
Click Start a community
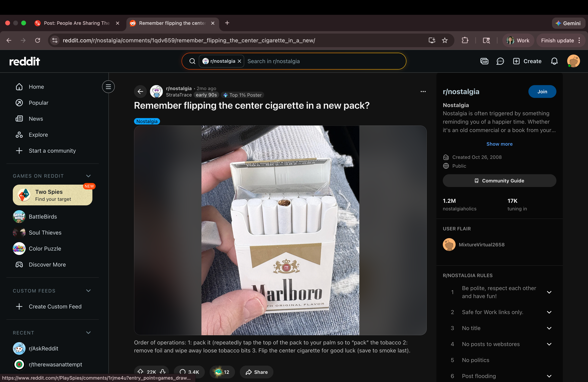coord(53,151)
